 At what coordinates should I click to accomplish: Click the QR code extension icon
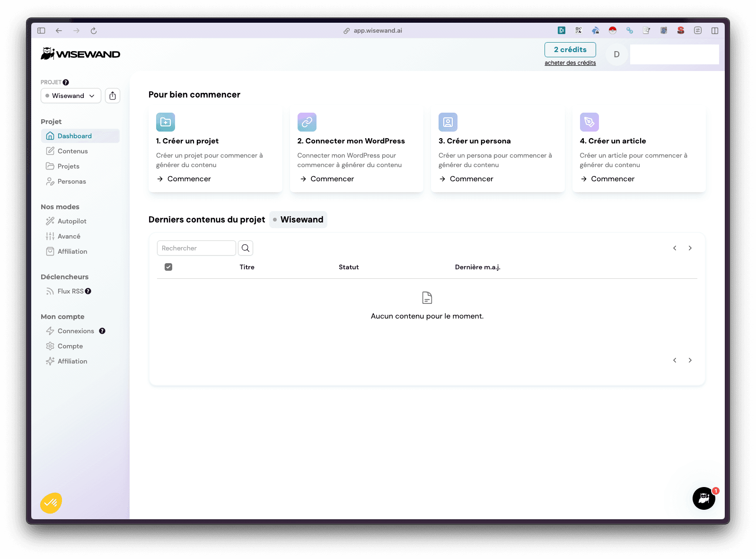pyautogui.click(x=579, y=30)
